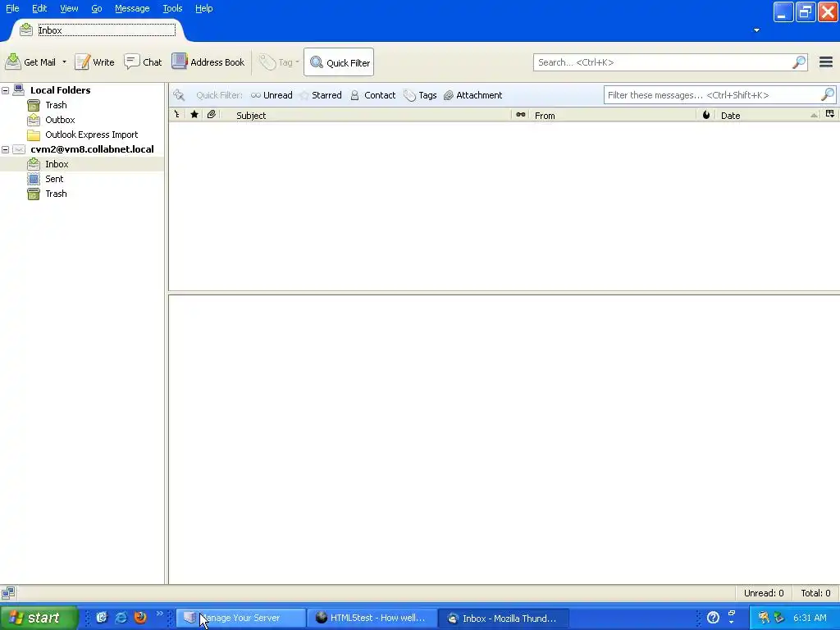Click the first quick launch icon
The height and width of the screenshot is (630, 840).
(101, 617)
